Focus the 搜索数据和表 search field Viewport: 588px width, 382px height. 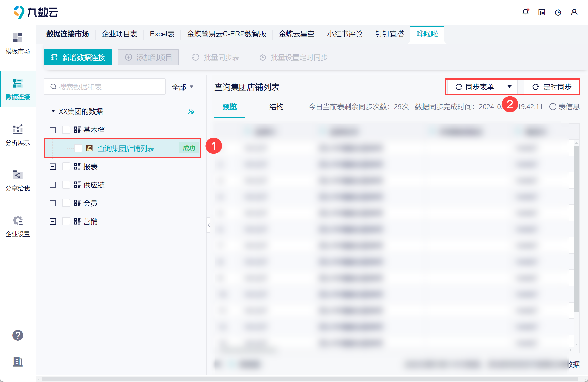click(x=105, y=87)
